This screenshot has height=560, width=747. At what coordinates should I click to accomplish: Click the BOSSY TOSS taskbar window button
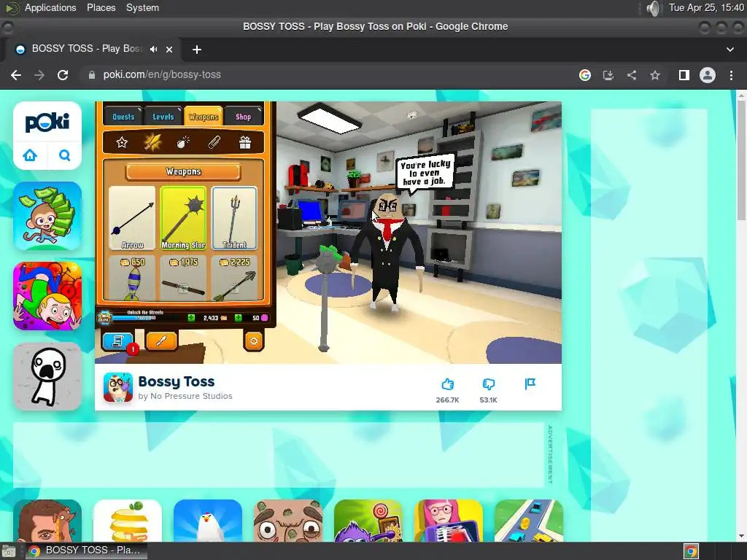coord(86,551)
